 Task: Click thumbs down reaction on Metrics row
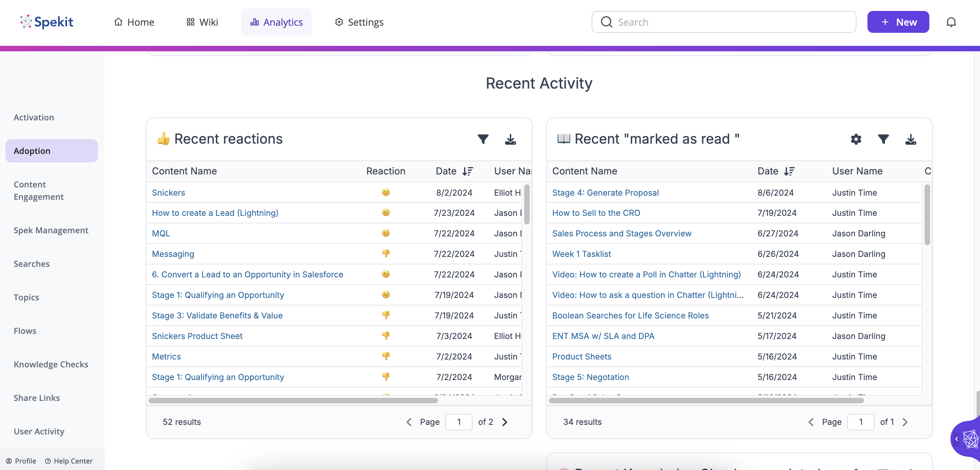(386, 356)
